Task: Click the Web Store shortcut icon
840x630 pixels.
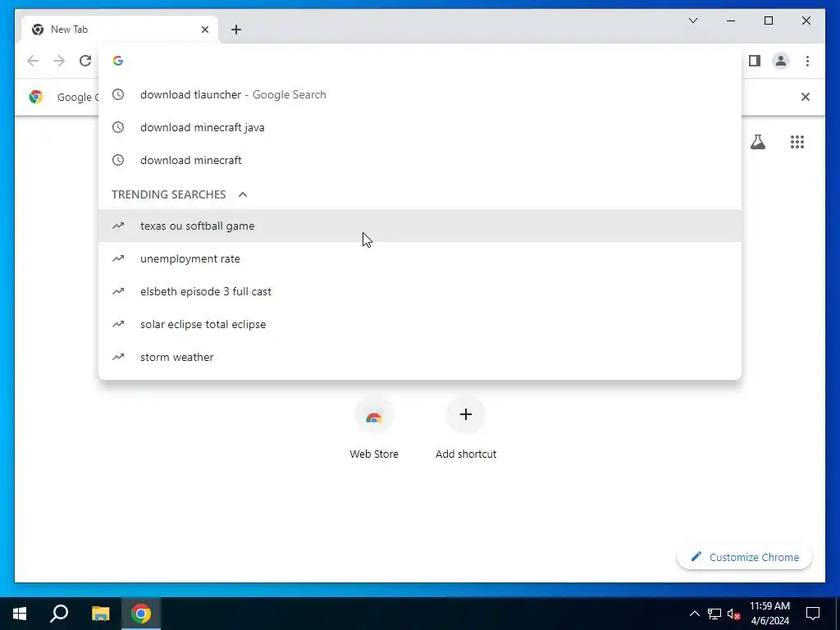Action: click(374, 414)
